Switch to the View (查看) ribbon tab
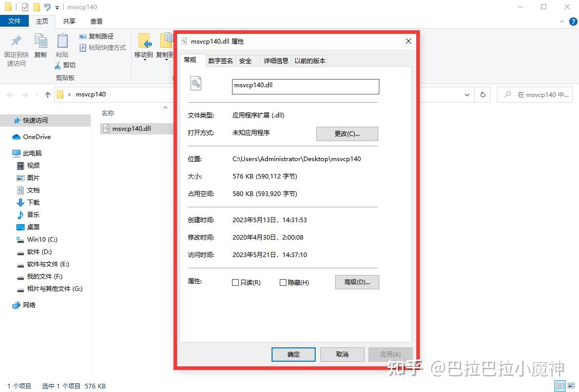The width and height of the screenshot is (579, 392). coord(96,22)
